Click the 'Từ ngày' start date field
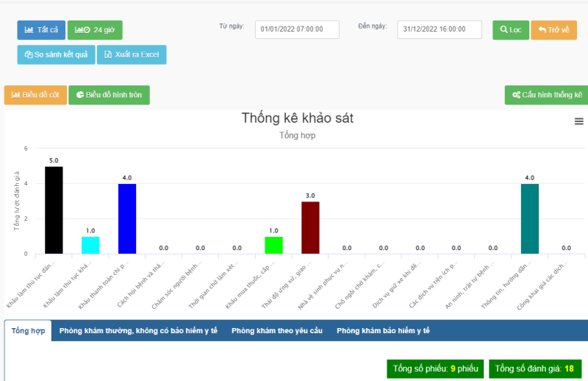Viewport: 588px width, 381px height. pos(297,29)
